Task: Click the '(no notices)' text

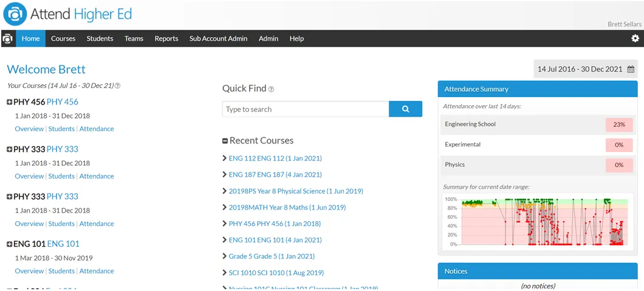Action: (538, 286)
